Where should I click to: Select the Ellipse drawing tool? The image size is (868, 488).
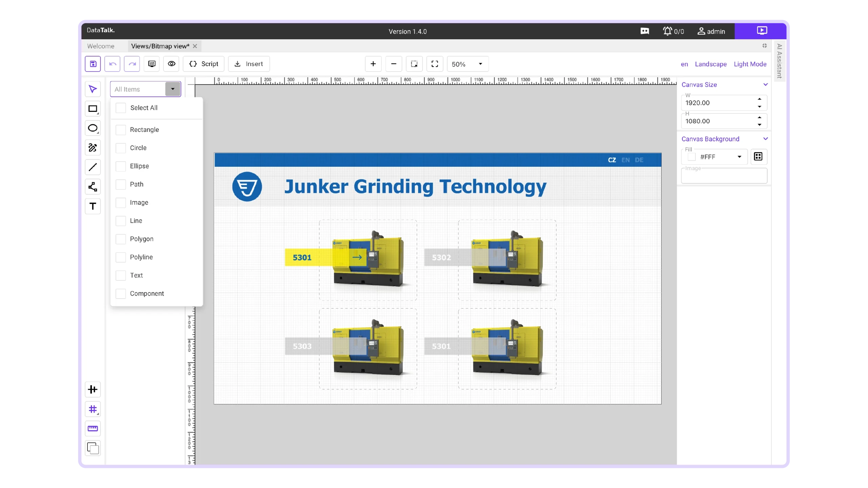point(93,128)
